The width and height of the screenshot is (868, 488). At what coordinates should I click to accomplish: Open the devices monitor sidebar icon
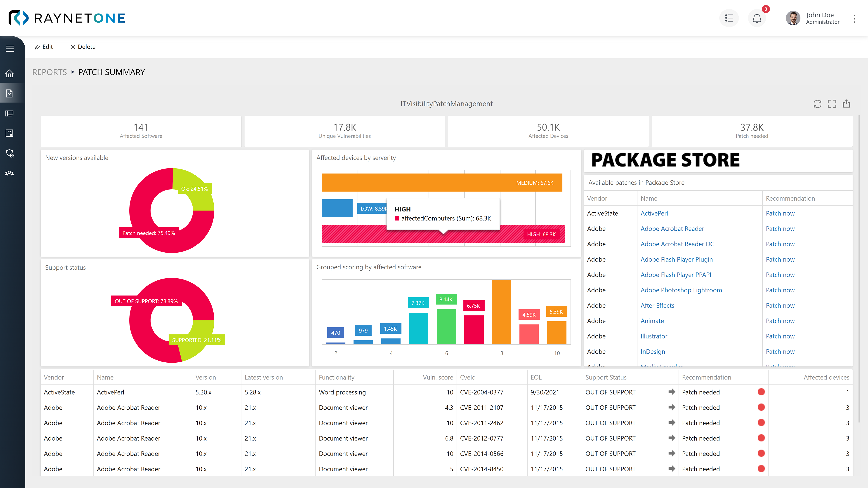(10, 113)
